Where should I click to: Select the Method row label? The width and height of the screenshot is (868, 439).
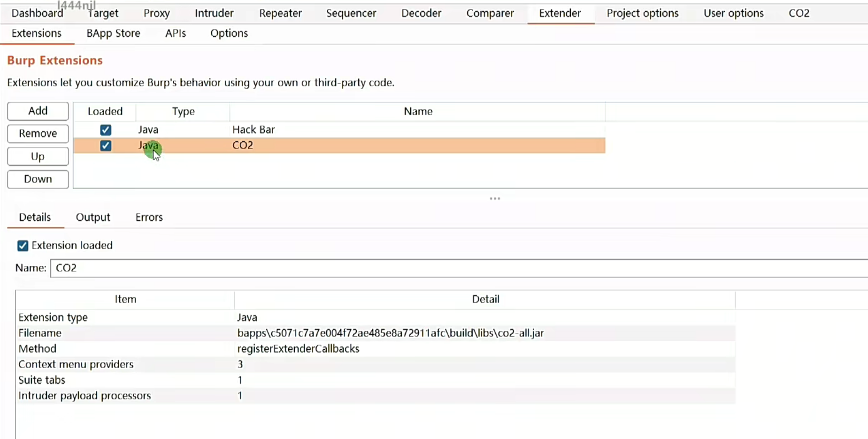(38, 349)
